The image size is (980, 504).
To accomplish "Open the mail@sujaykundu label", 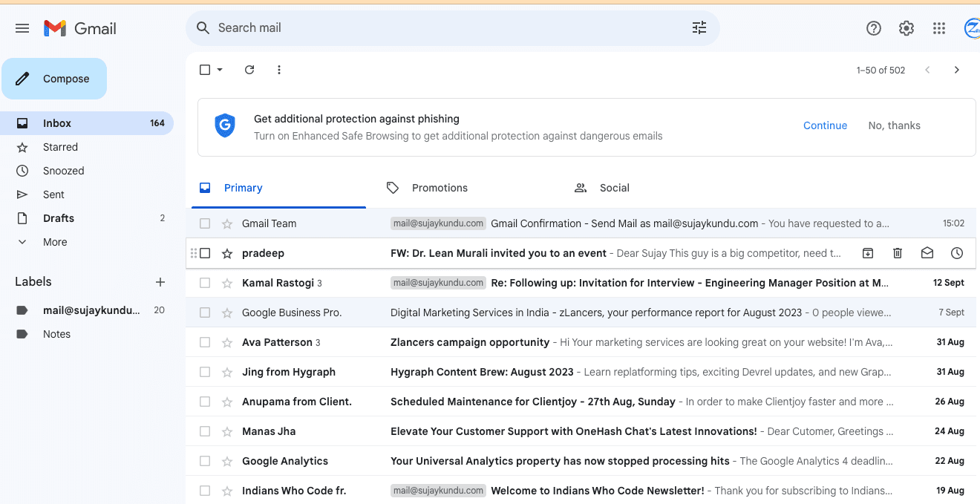I will point(87,310).
